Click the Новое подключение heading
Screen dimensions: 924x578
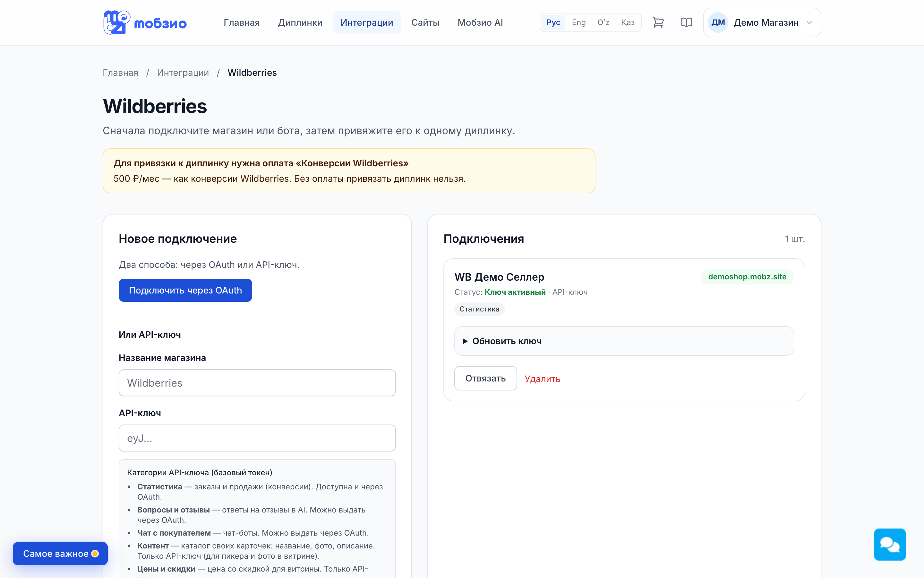[x=178, y=239]
